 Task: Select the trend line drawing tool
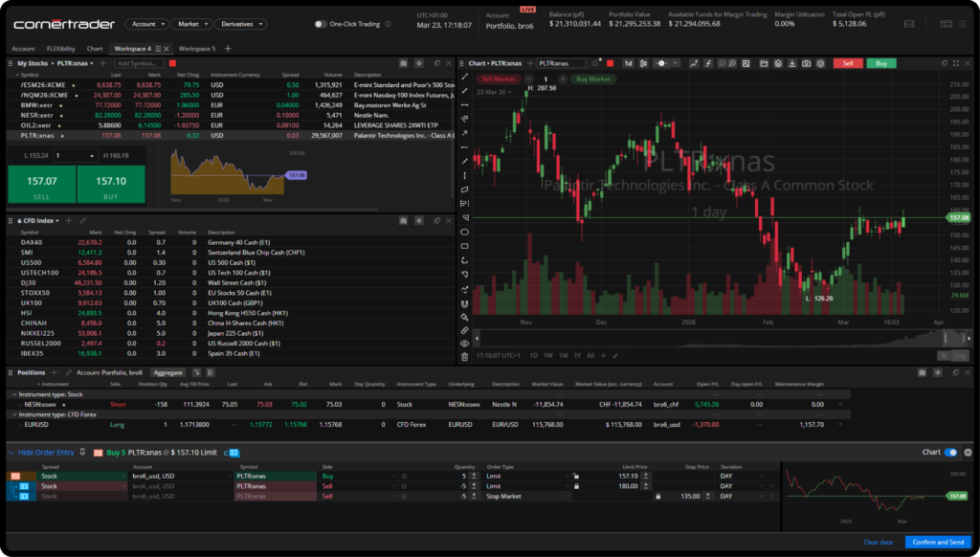[x=464, y=77]
